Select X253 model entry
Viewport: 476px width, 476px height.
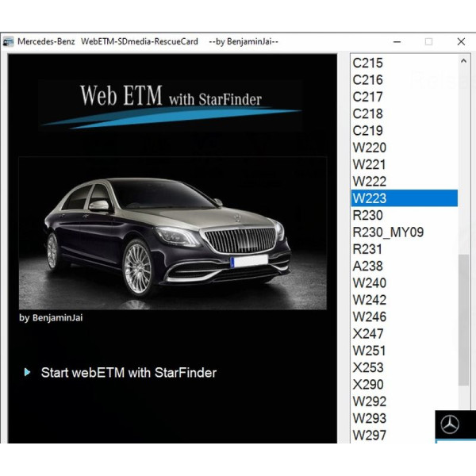[368, 367]
